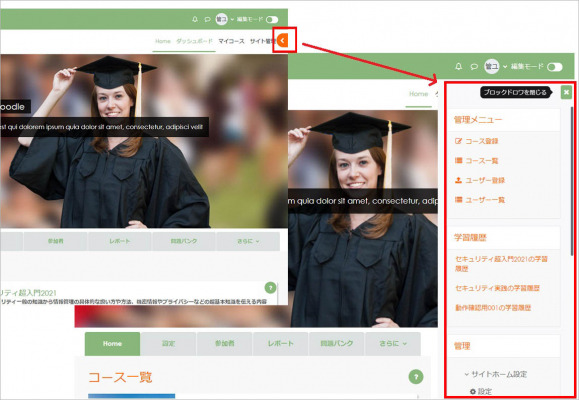Click the list icon beside コース一覧 in drawer

(x=458, y=160)
